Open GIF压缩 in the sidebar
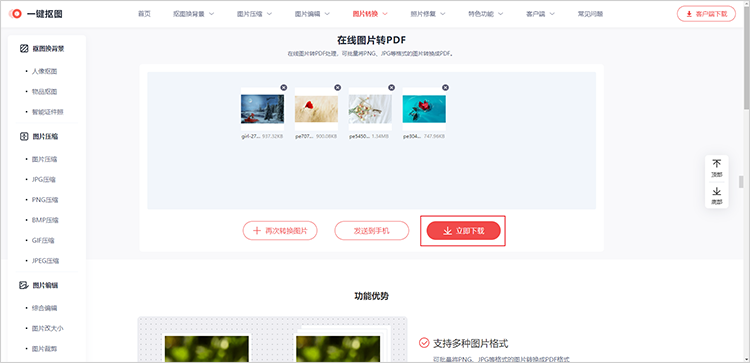This screenshot has width=750, height=363. 43,241
